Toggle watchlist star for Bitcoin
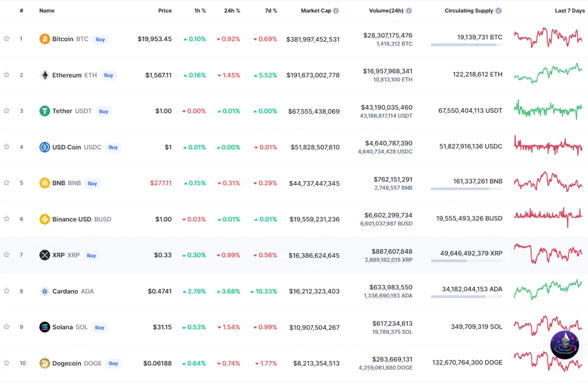The width and height of the screenshot is (588, 383). click(x=6, y=39)
